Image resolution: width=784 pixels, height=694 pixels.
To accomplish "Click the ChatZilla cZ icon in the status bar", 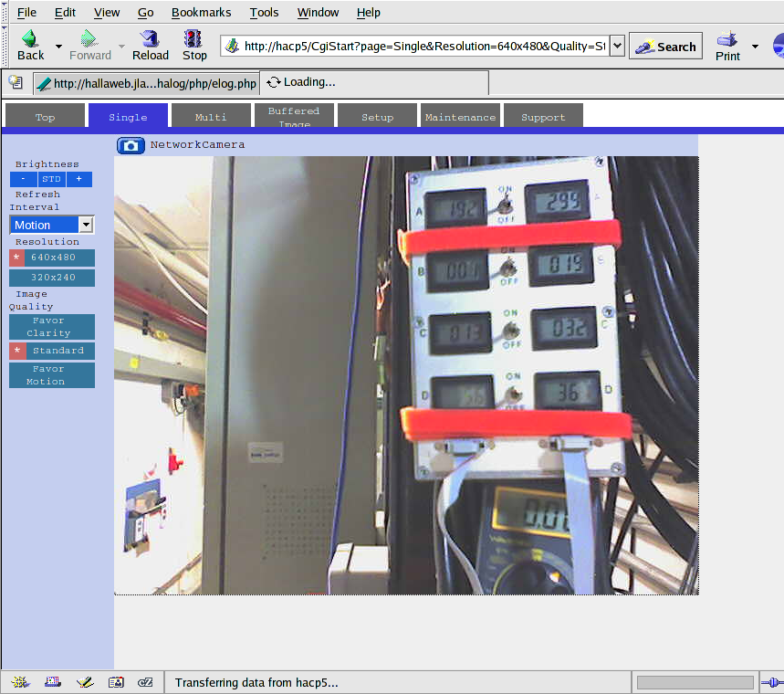I will click(145, 682).
